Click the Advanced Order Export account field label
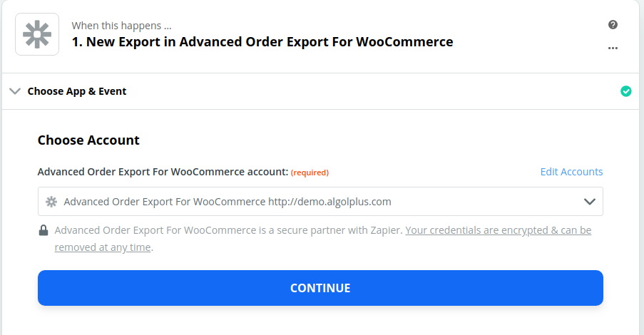This screenshot has width=644, height=335. point(163,172)
